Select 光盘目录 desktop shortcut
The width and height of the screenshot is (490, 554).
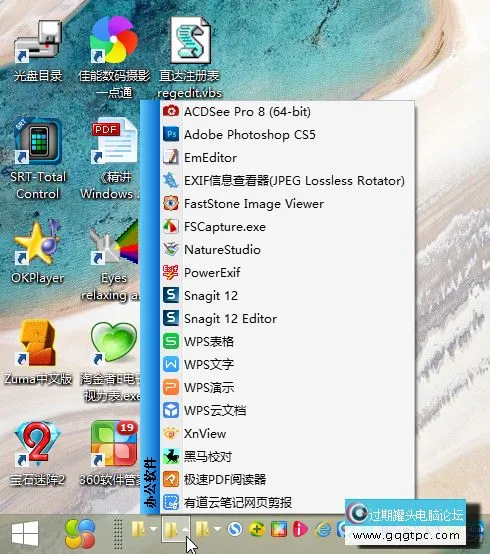pyautogui.click(x=38, y=51)
